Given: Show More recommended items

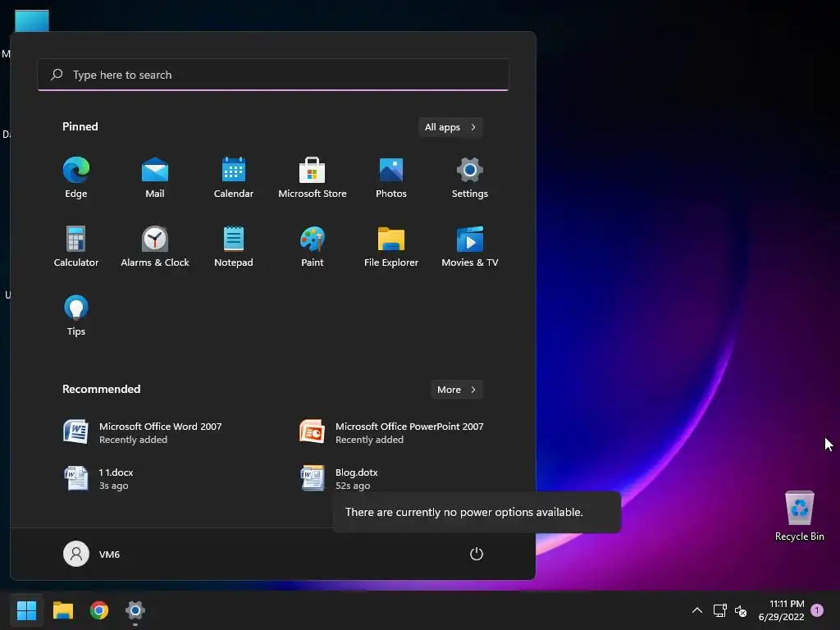Looking at the screenshot, I should click(x=456, y=390).
